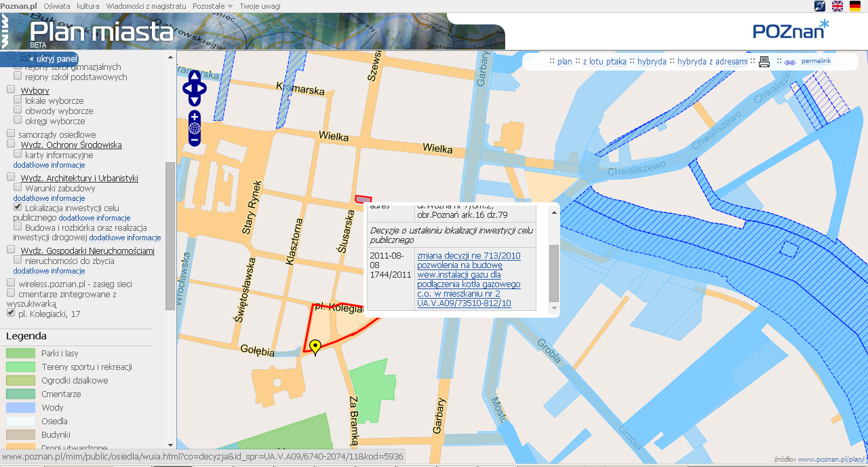Zoom in with the plus button
This screenshot has height=467, width=868.
195,117
